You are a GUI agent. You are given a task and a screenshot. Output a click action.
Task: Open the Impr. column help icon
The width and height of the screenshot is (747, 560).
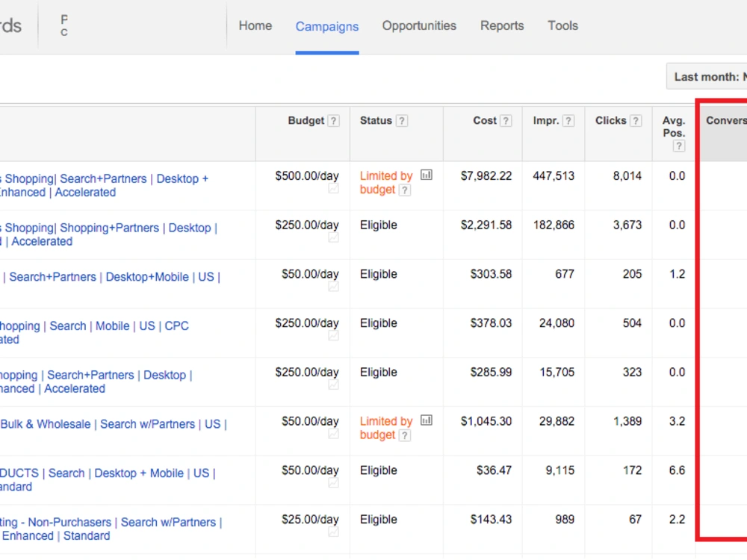click(568, 121)
